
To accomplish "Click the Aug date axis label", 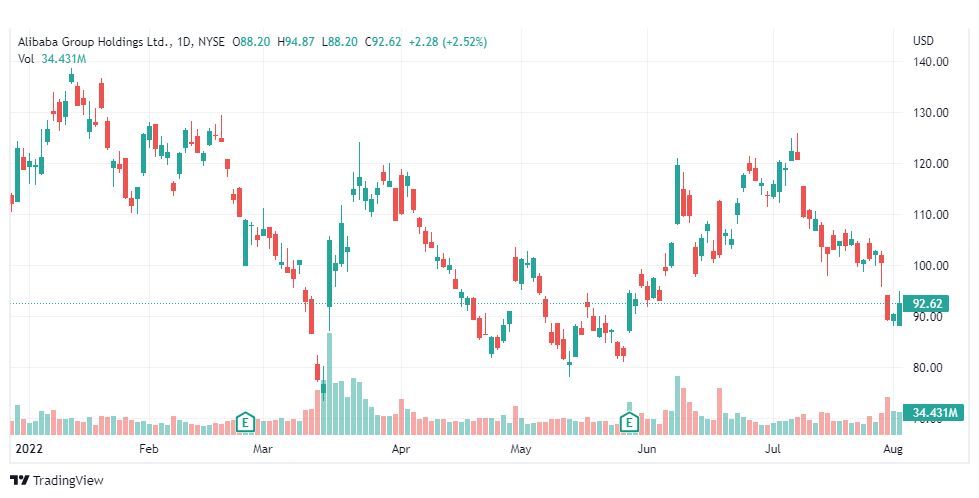I will click(893, 449).
